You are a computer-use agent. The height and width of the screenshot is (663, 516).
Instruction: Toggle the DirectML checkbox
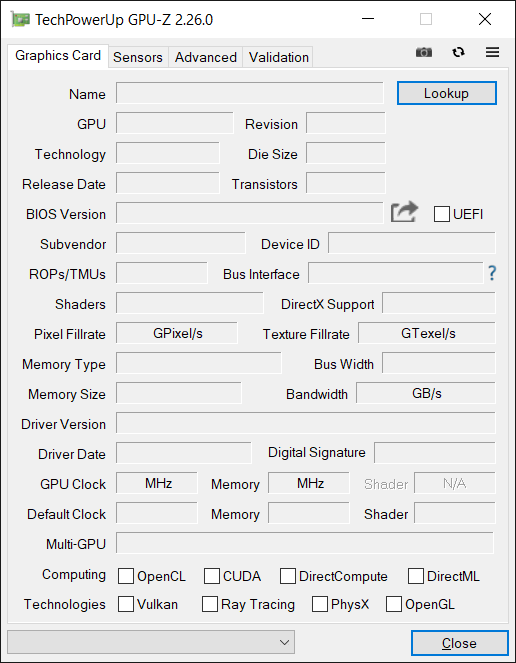416,576
